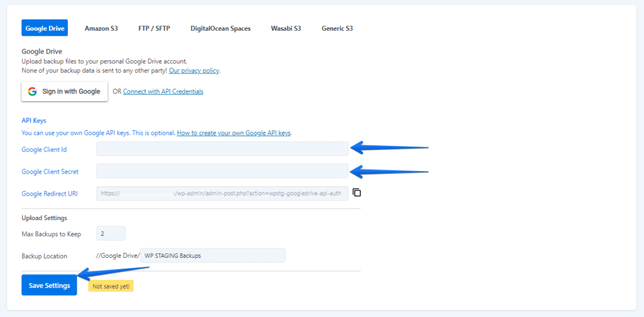Select the Generic S3 tab
The width and height of the screenshot is (644, 317).
point(337,28)
